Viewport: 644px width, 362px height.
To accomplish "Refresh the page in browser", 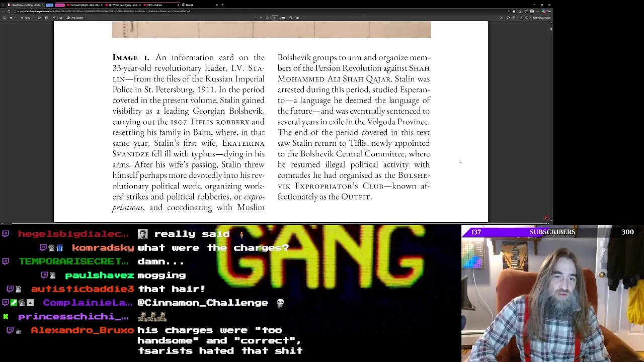I will click(x=9, y=11).
